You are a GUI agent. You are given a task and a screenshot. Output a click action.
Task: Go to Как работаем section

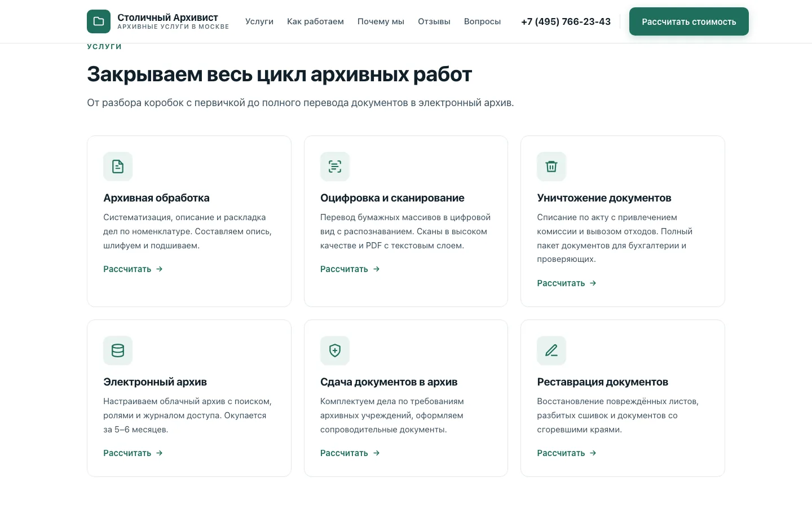click(315, 21)
